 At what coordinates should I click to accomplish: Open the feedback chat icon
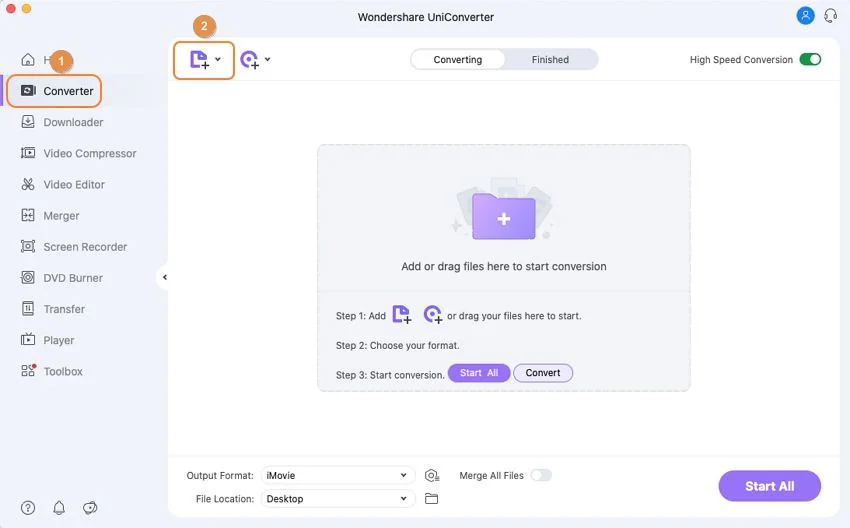click(90, 507)
